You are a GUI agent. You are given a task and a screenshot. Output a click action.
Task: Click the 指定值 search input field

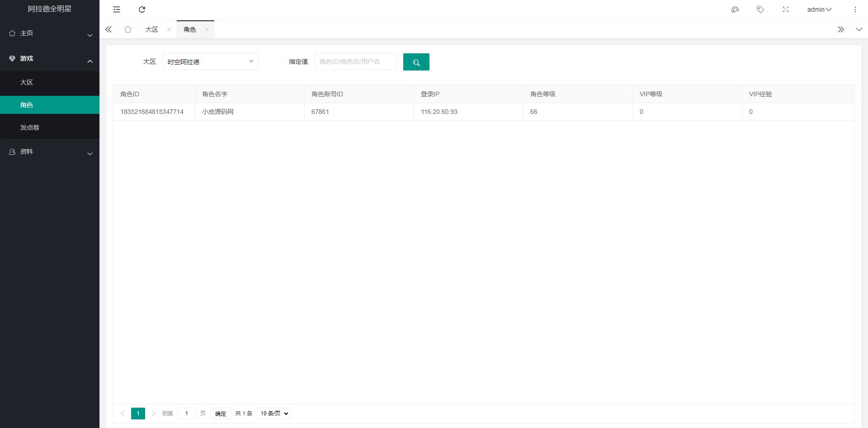tap(355, 61)
